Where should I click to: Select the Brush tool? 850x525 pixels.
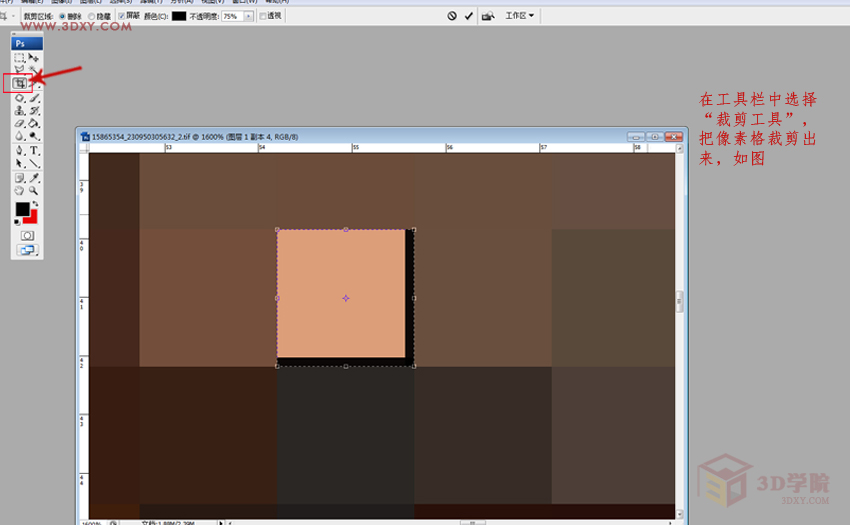tap(34, 98)
